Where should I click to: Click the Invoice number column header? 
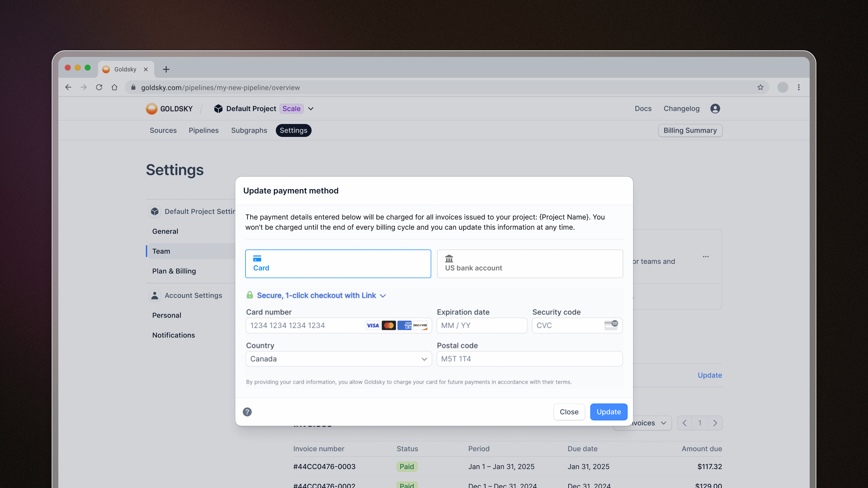point(319,449)
